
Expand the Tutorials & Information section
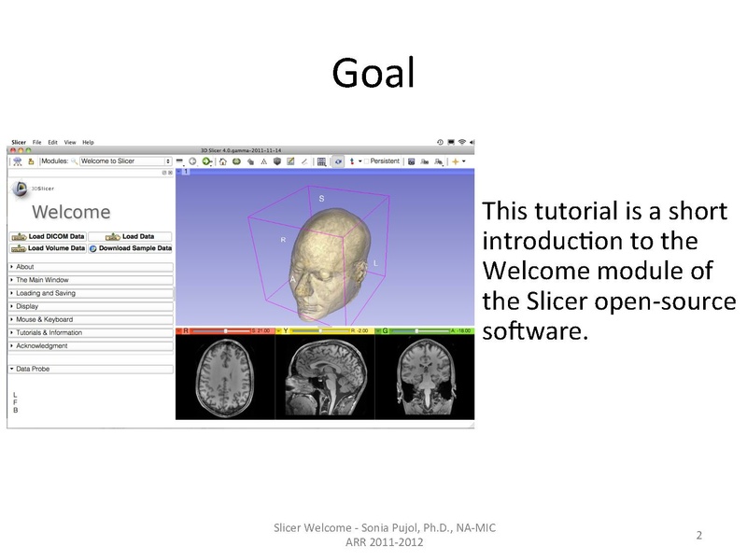tap(91, 332)
